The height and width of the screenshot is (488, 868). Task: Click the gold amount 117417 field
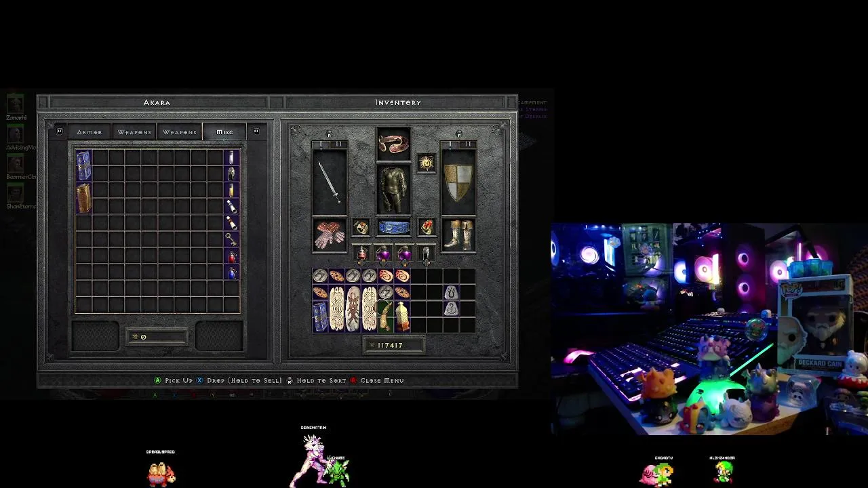[x=394, y=346]
